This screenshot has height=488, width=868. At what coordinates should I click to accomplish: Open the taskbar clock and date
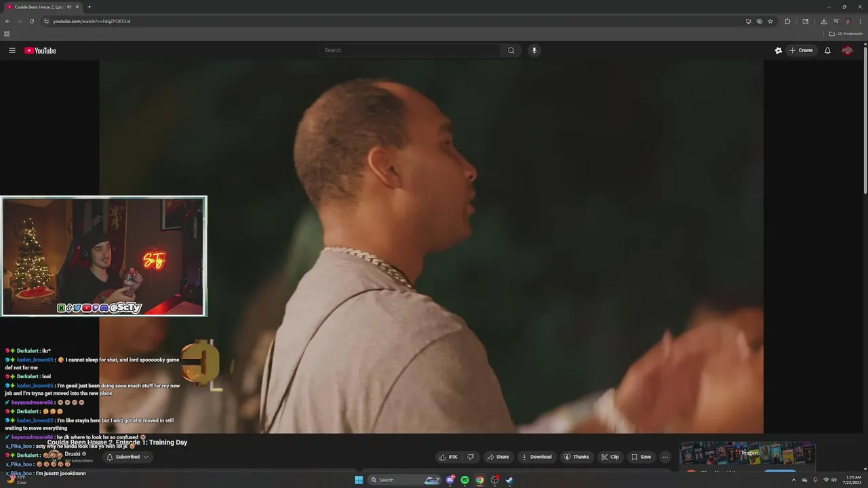(x=852, y=480)
